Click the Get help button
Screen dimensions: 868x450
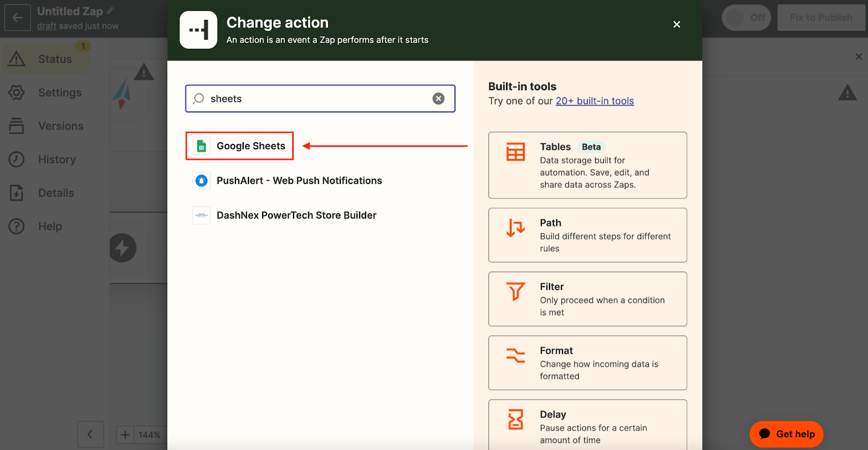point(786,434)
